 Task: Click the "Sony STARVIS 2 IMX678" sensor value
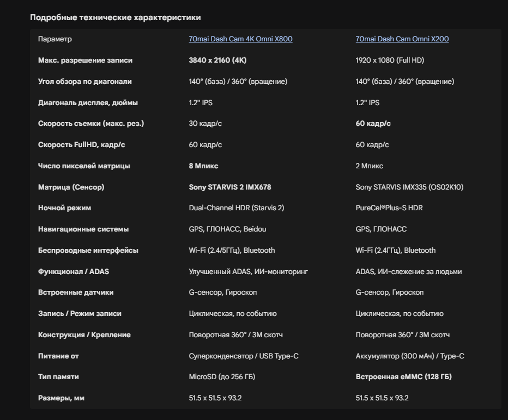pyautogui.click(x=230, y=187)
